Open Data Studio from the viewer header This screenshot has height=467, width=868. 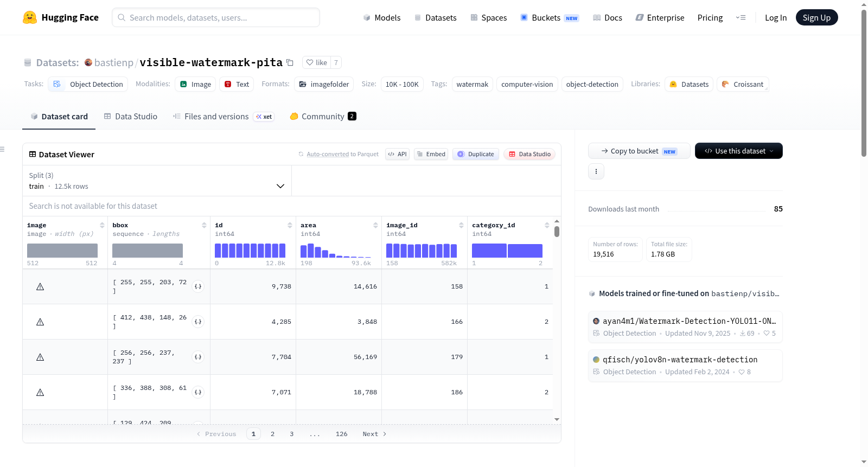click(529, 154)
